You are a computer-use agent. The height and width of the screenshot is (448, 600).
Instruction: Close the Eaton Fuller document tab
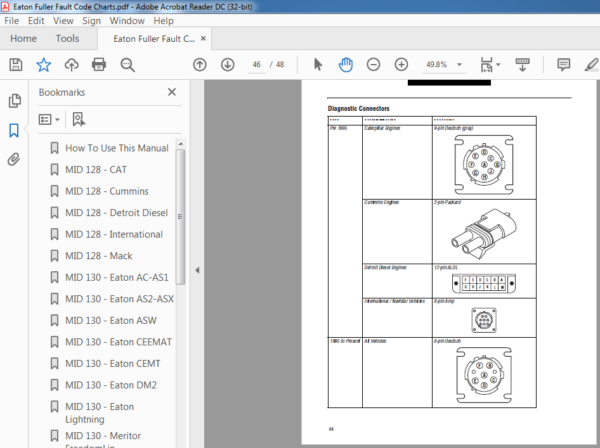(x=203, y=38)
